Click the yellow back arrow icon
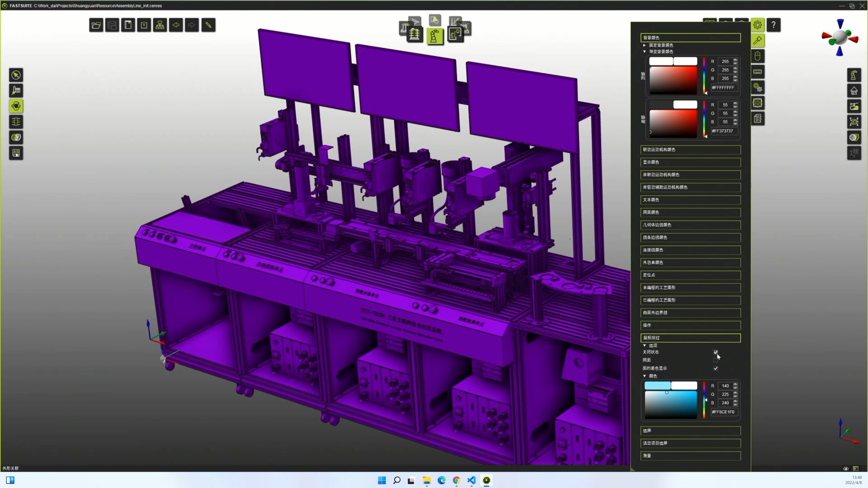Screen dimensions: 868x488 tap(176, 25)
